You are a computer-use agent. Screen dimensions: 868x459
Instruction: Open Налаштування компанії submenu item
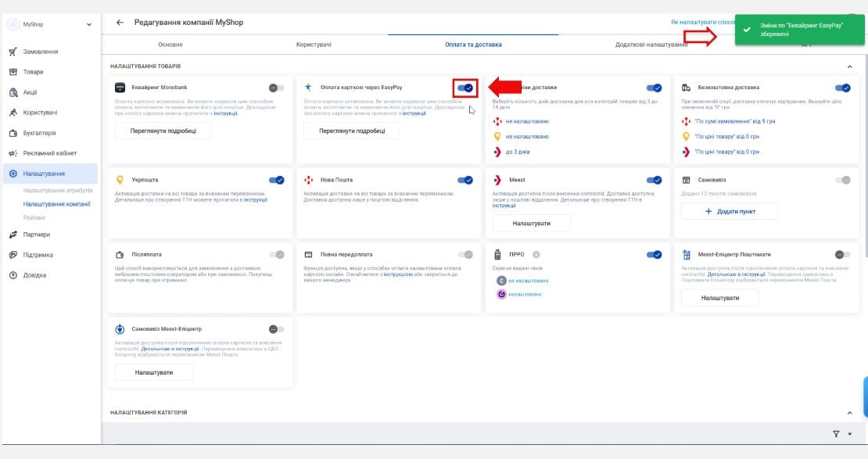point(56,204)
